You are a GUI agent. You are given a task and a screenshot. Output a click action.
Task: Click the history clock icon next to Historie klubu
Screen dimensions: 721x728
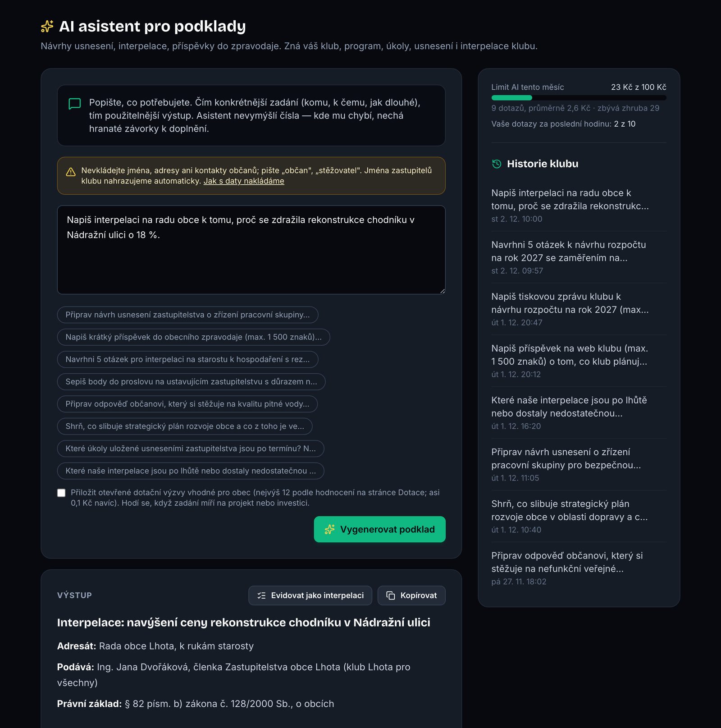pos(497,164)
